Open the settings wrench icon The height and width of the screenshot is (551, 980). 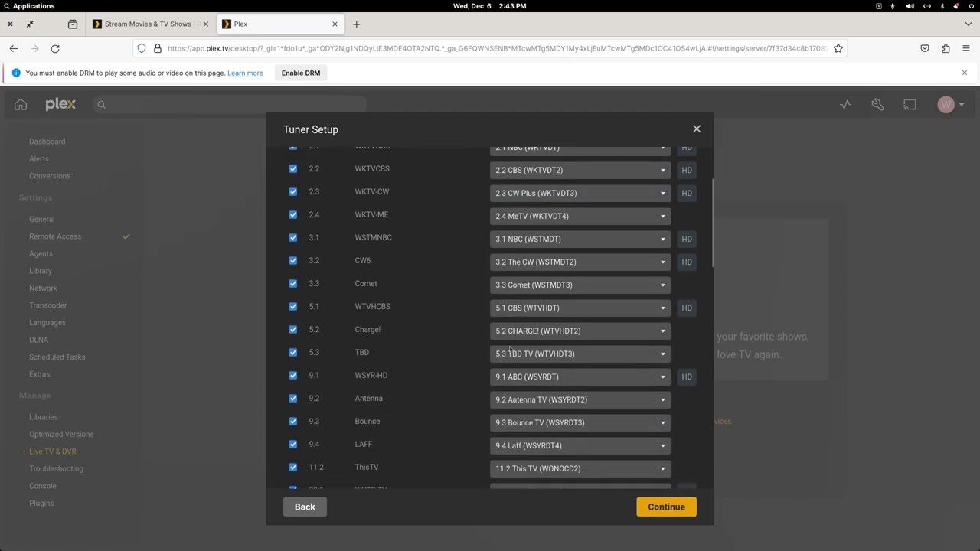click(877, 105)
